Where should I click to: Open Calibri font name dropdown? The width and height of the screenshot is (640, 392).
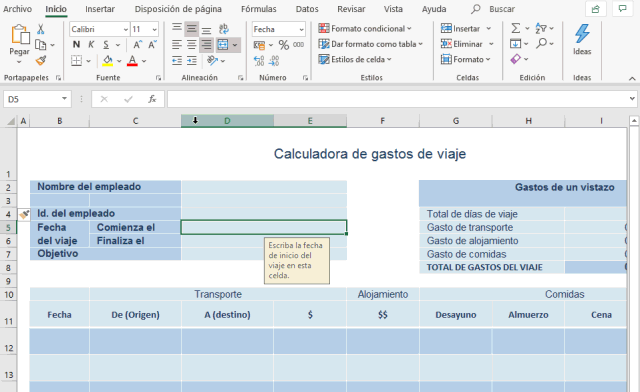[126, 29]
